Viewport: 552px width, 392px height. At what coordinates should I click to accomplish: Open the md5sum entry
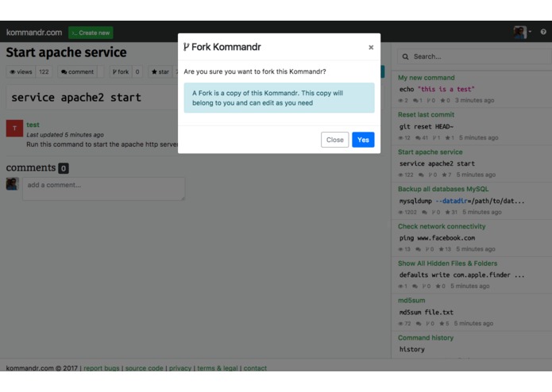[x=411, y=301]
